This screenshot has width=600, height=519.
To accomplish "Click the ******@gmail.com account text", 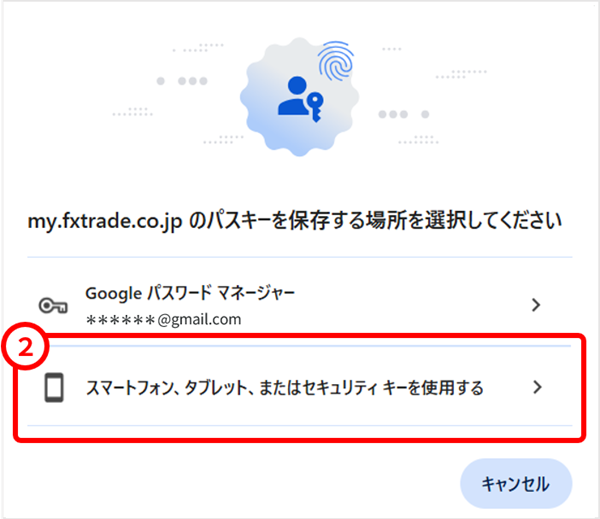I will coord(163,319).
